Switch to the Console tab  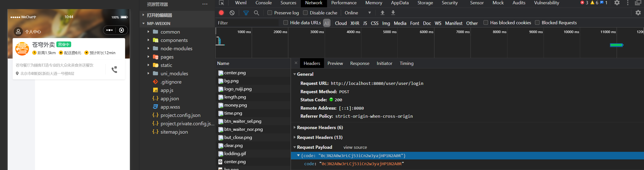click(263, 3)
